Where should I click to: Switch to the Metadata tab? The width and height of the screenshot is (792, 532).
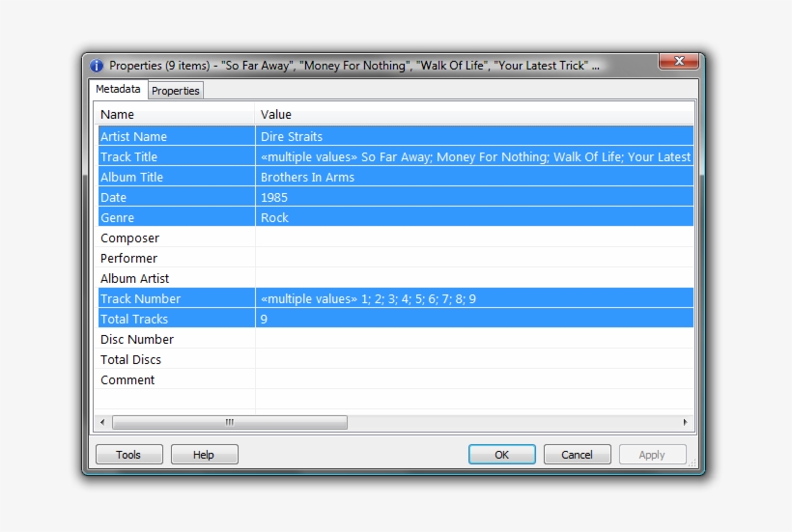pyautogui.click(x=118, y=90)
